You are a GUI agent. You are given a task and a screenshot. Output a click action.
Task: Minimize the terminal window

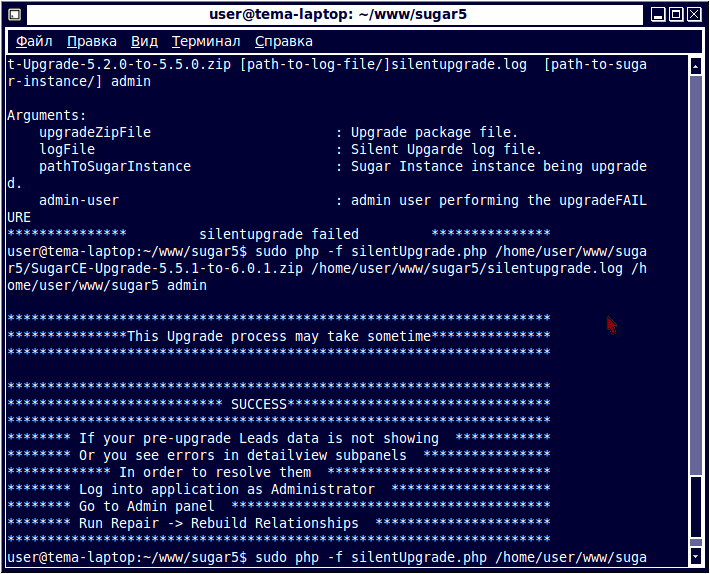[659, 14]
